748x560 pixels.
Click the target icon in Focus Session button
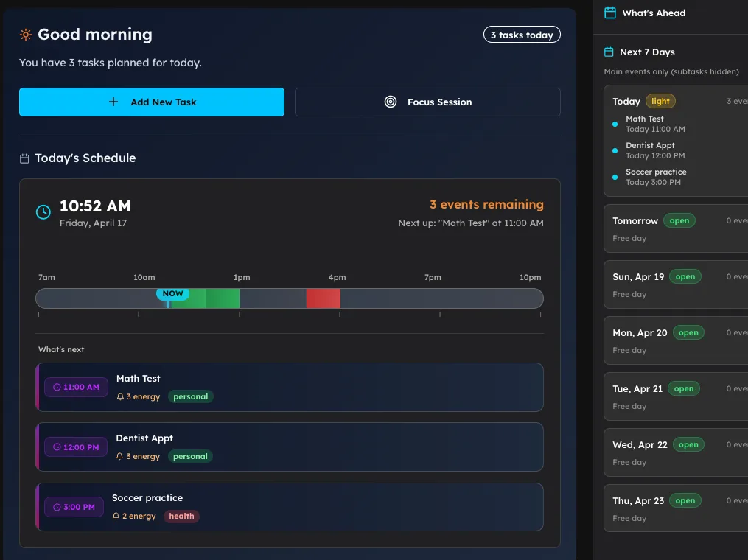click(x=391, y=102)
